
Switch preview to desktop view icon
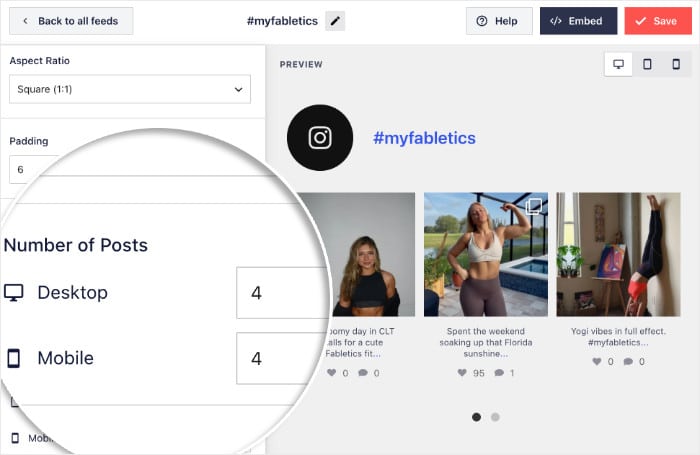[618, 64]
